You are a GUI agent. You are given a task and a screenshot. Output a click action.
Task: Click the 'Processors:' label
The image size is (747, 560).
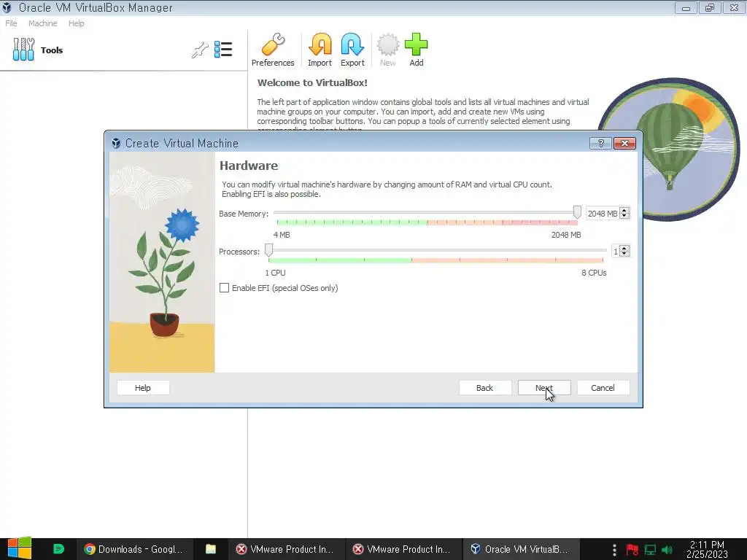(x=239, y=252)
